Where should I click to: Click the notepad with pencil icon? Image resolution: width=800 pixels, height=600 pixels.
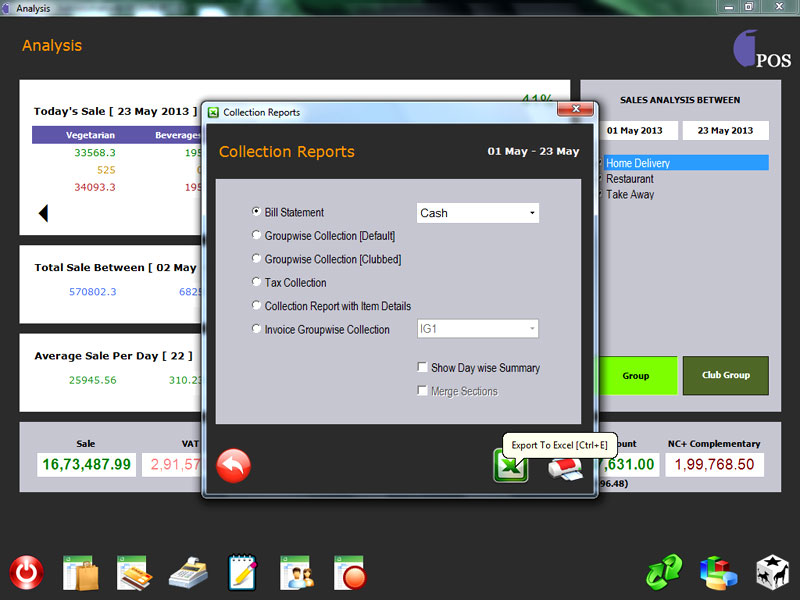(242, 573)
